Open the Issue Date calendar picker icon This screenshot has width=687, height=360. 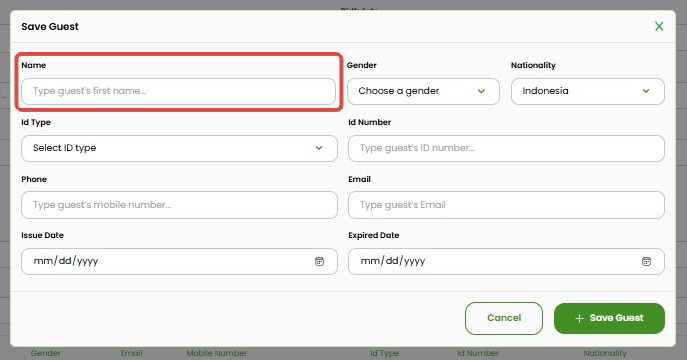pyautogui.click(x=319, y=261)
